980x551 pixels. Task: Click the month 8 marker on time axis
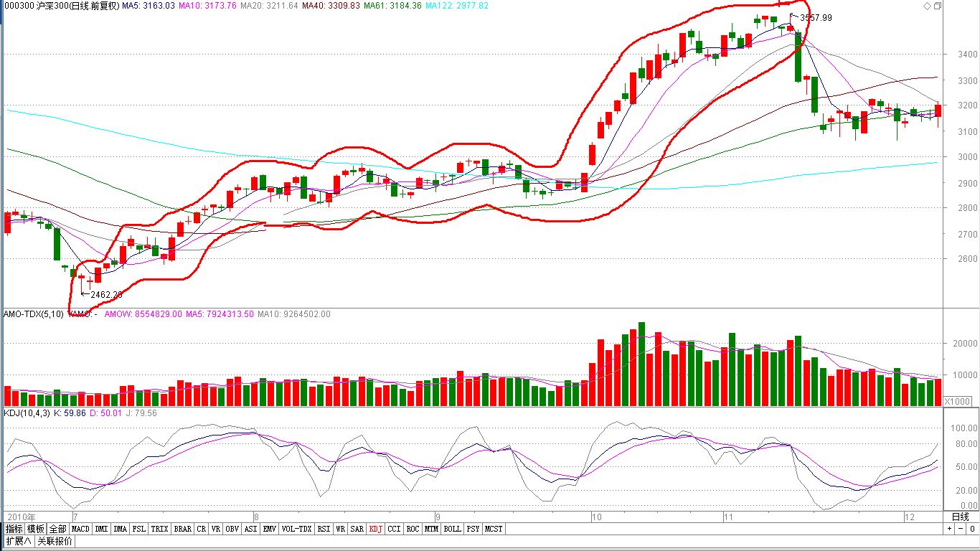(257, 517)
